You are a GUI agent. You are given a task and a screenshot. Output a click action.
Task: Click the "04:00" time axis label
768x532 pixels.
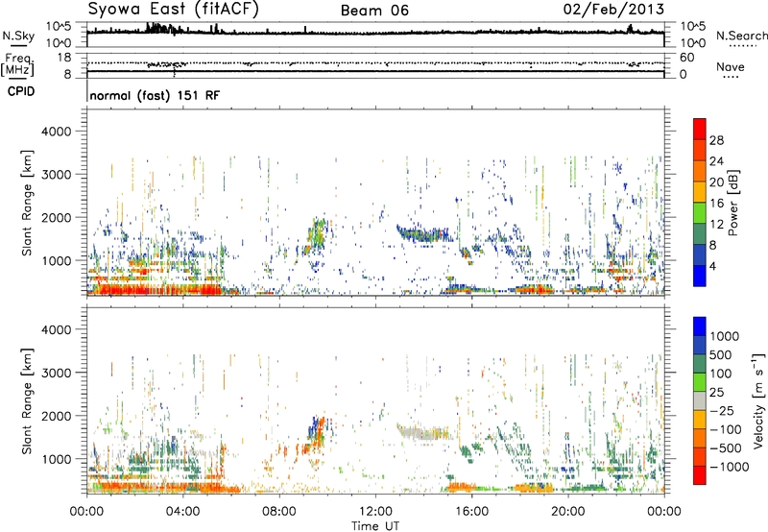tap(182, 512)
